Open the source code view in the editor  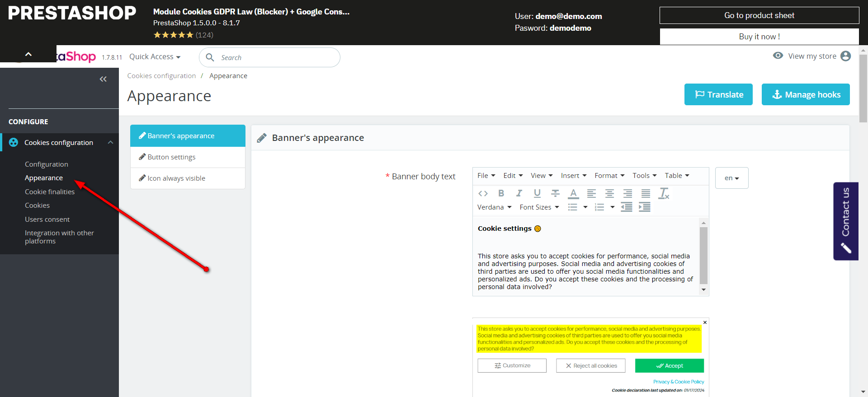click(x=483, y=193)
